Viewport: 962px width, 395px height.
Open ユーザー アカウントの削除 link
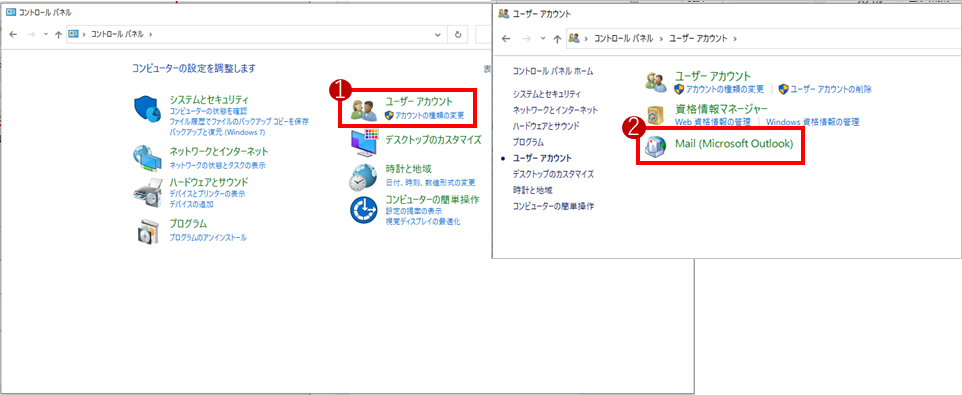click(830, 90)
